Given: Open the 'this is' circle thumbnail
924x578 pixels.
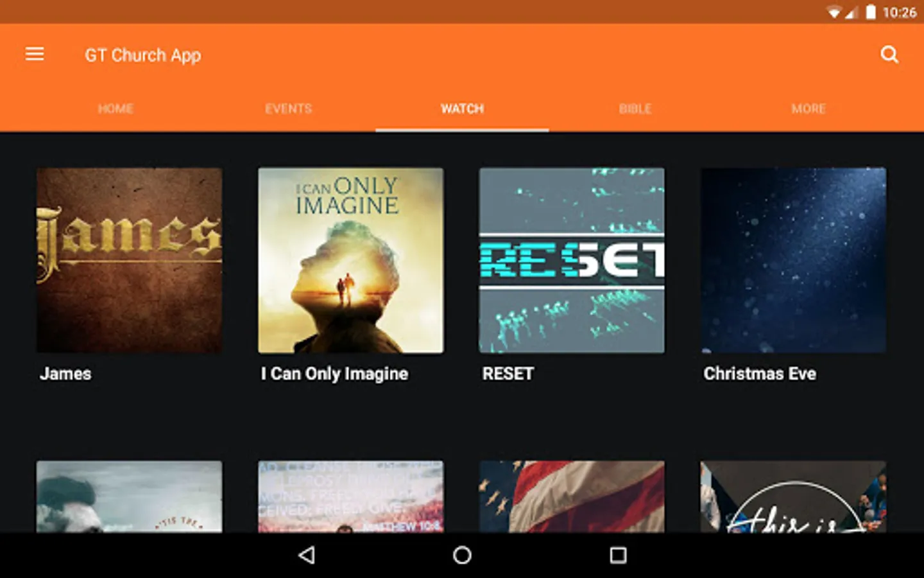Looking at the screenshot, I should point(793,496).
